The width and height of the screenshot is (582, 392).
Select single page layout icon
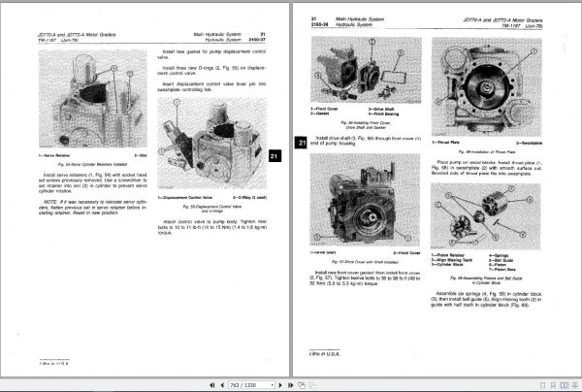coord(542,385)
